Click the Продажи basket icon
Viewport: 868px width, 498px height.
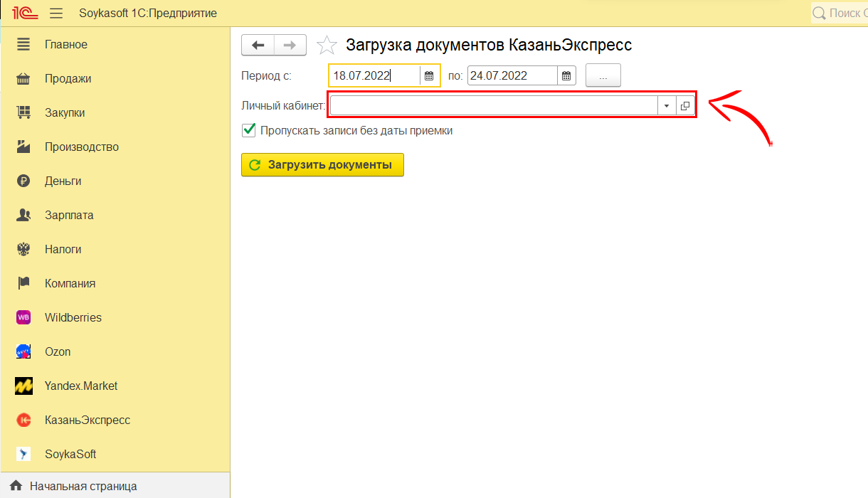click(x=23, y=78)
